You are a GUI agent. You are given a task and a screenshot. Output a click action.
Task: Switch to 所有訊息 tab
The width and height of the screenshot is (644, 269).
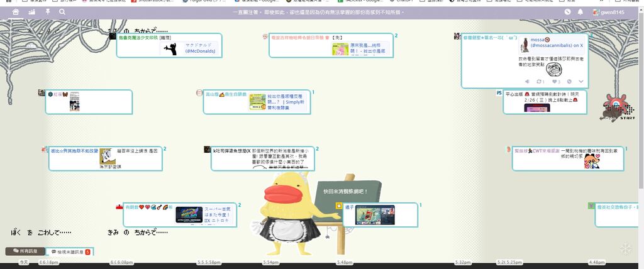pos(25,251)
